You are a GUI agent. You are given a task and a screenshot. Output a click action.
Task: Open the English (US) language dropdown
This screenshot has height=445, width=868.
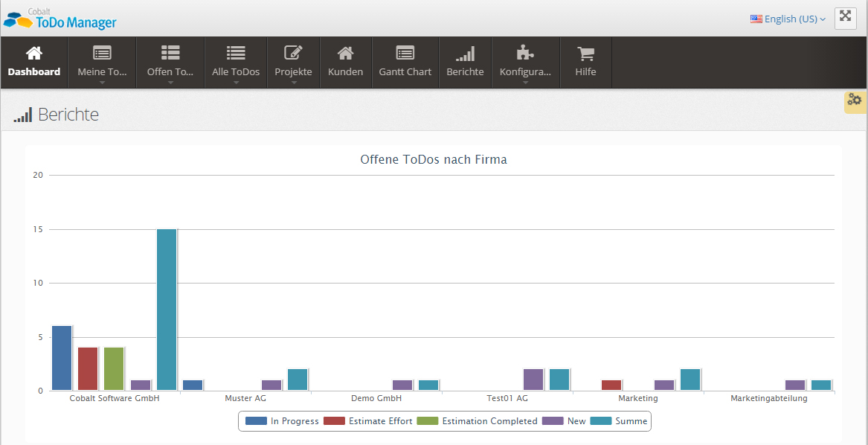pos(788,19)
